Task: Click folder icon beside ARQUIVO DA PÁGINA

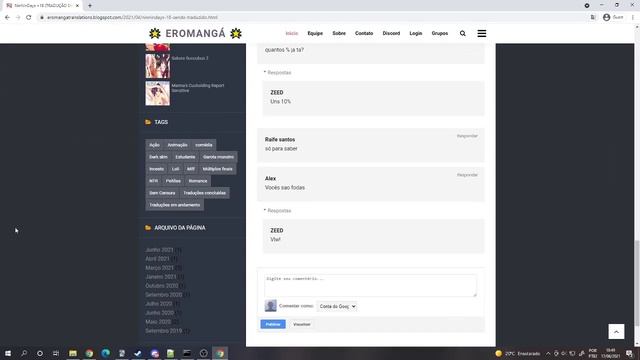Action: 148,228
